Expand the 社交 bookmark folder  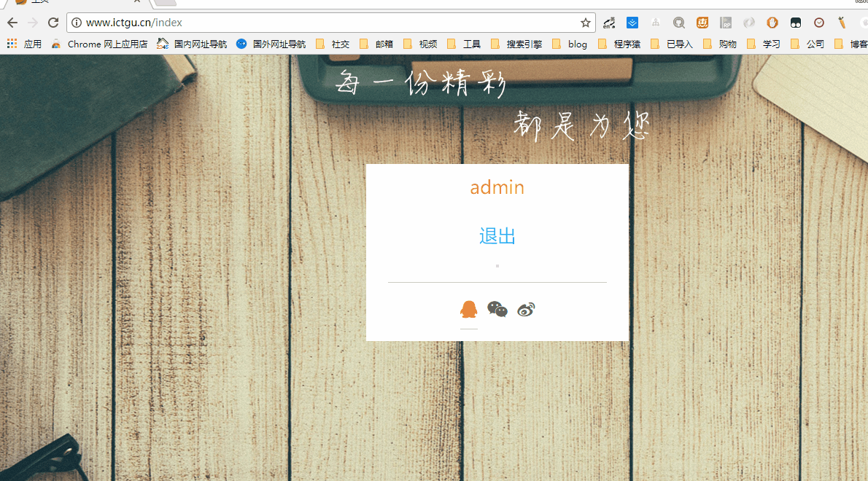point(333,44)
